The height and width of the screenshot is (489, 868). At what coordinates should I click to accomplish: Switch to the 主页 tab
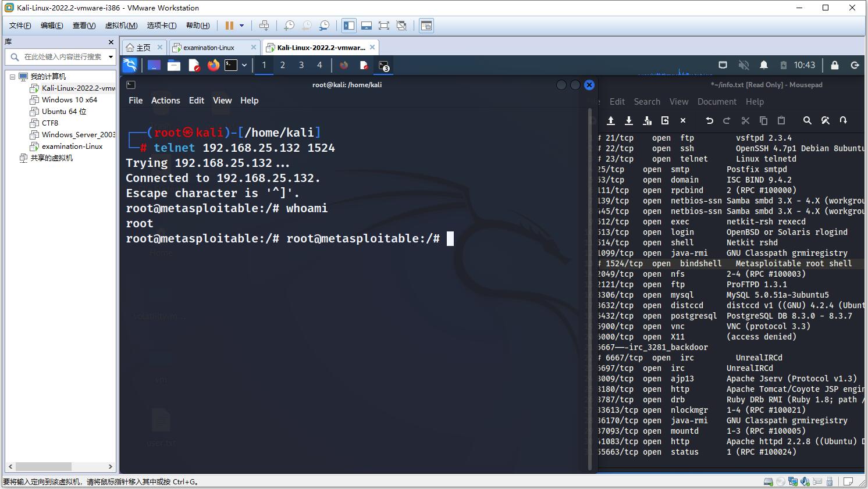click(x=138, y=48)
